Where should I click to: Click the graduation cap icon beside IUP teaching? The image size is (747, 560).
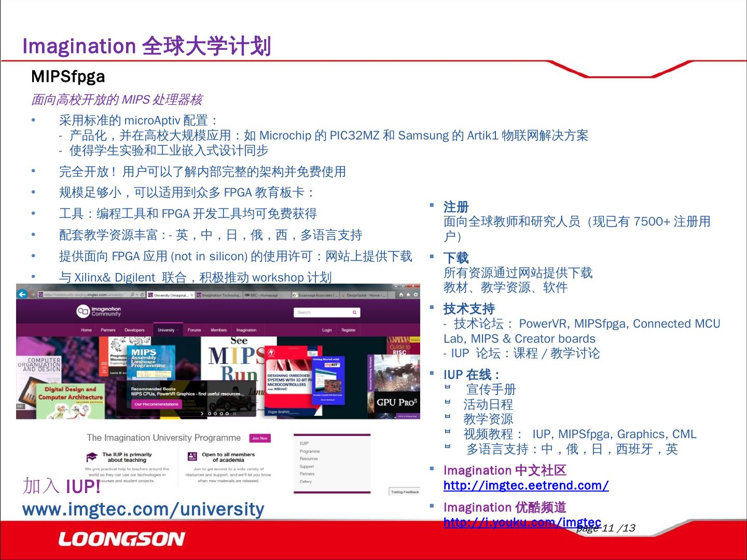92,457
